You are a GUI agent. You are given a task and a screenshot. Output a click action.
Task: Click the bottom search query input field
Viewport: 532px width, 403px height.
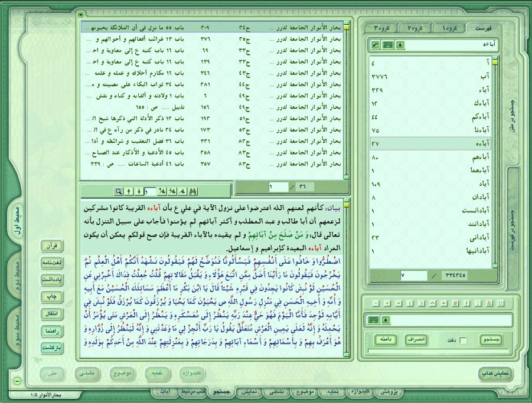451,320
